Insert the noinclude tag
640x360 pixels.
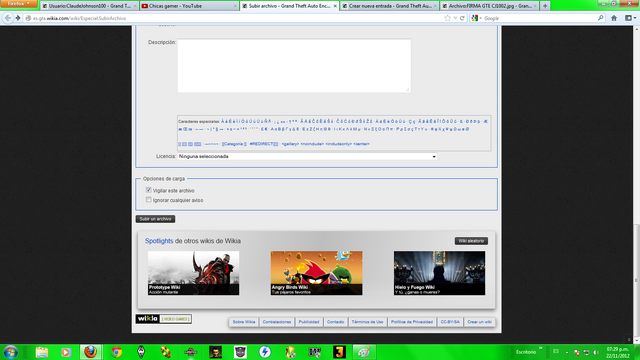[312, 144]
